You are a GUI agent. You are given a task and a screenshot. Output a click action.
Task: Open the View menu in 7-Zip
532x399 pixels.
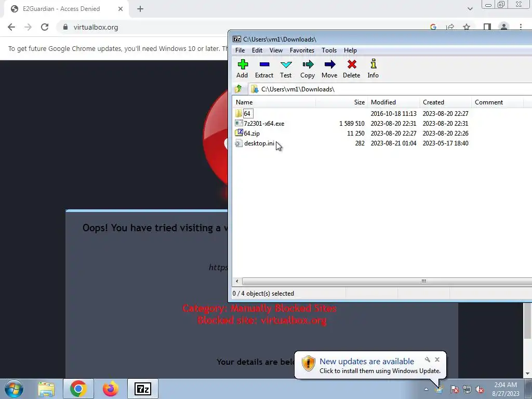tap(276, 50)
